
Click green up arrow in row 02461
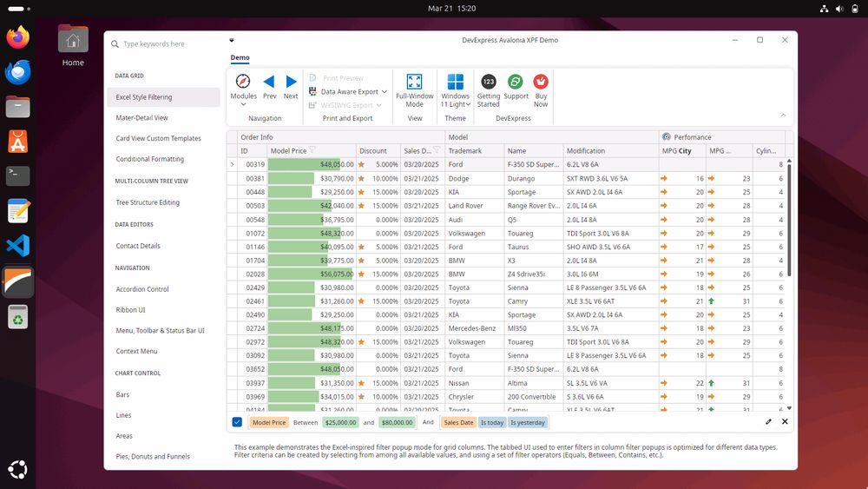click(712, 301)
